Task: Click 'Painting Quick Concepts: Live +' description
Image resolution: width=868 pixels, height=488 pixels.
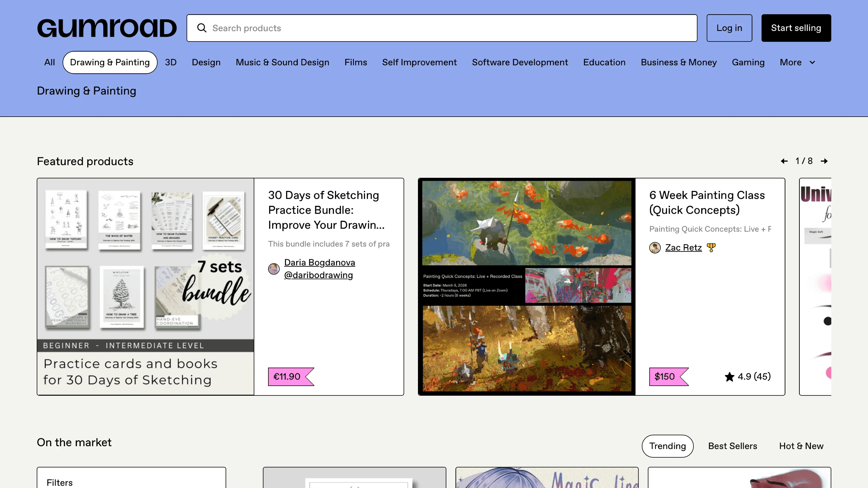Action: click(710, 229)
